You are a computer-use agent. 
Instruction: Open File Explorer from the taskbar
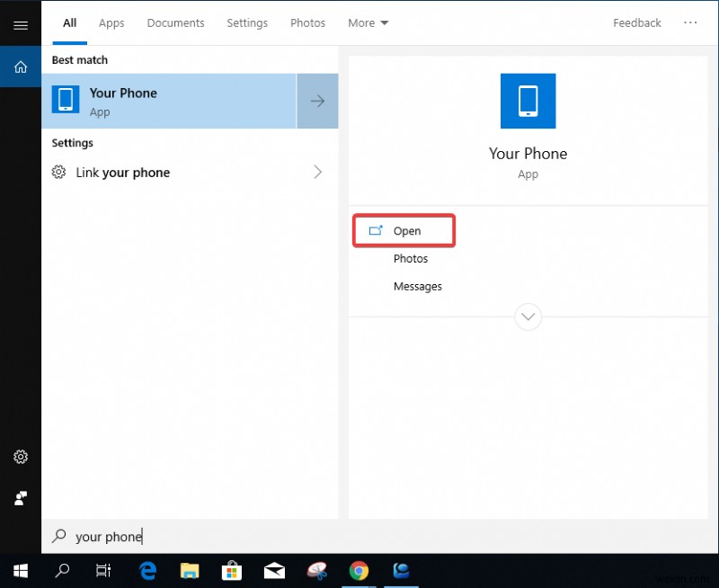pyautogui.click(x=190, y=571)
